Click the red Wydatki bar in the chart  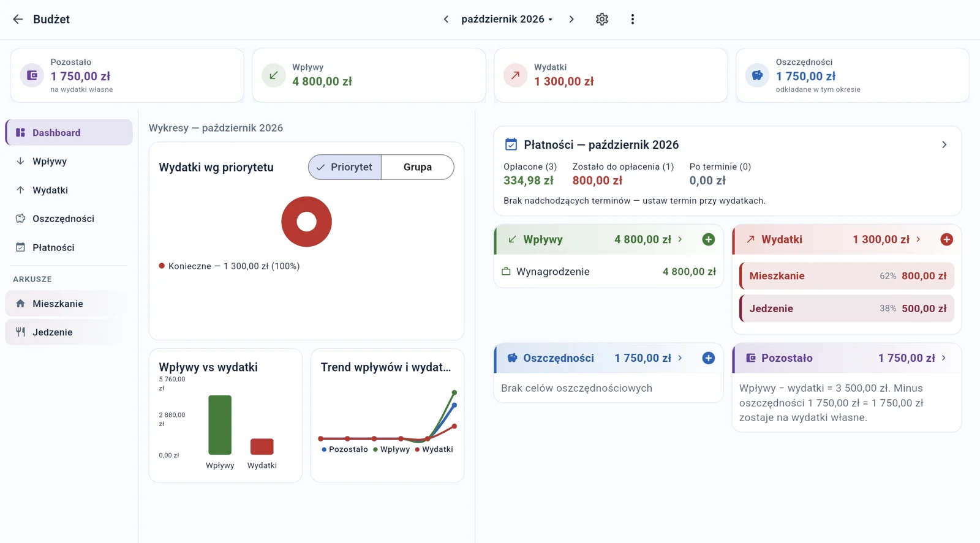262,446
